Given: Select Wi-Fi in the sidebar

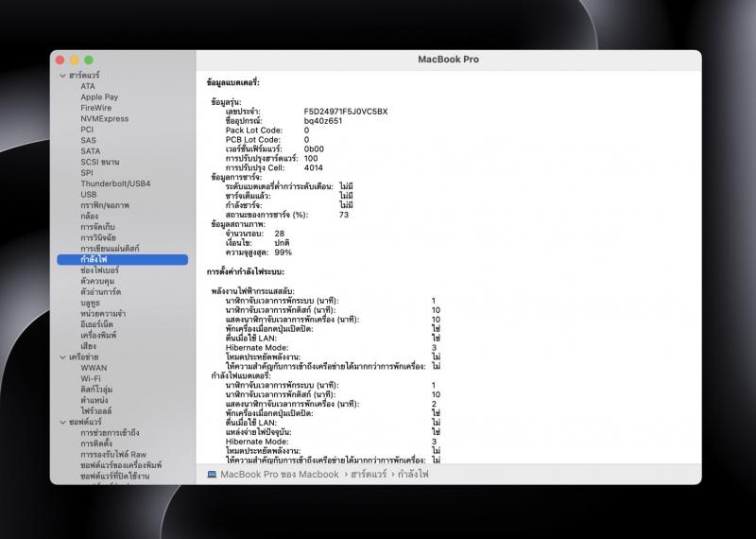Looking at the screenshot, I should coord(91,379).
